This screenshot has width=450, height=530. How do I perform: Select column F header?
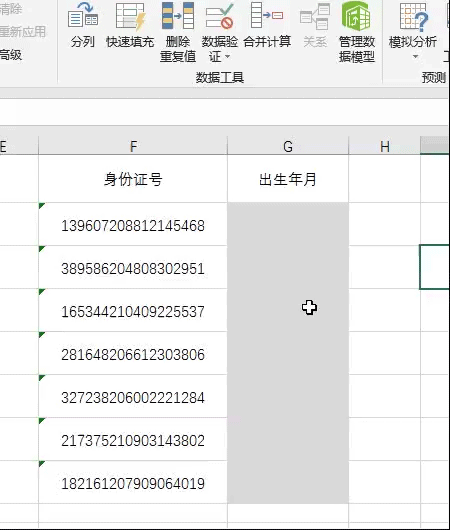133,146
